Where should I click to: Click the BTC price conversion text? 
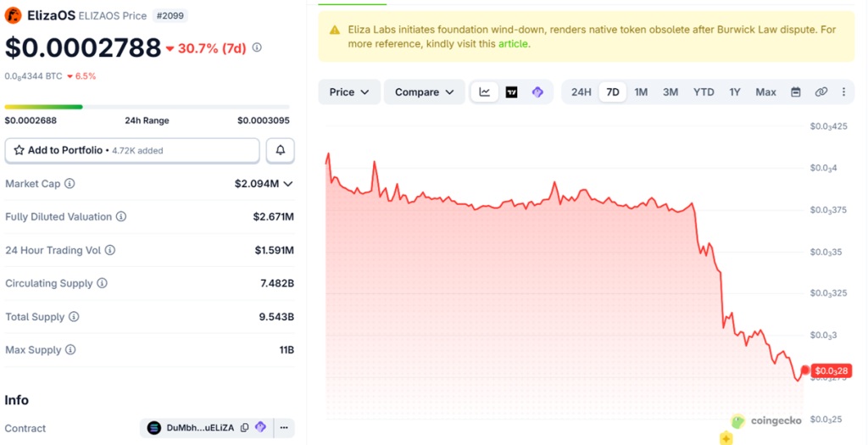(33, 76)
